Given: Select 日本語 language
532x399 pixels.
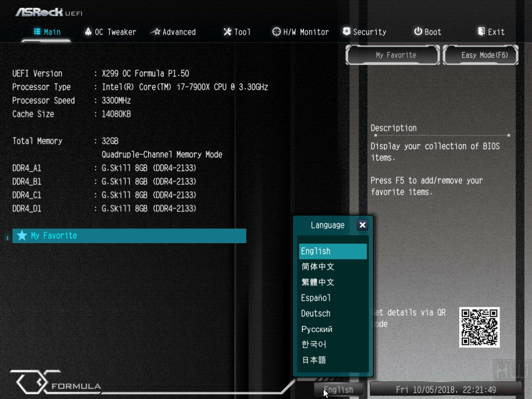Looking at the screenshot, I should click(x=333, y=360).
